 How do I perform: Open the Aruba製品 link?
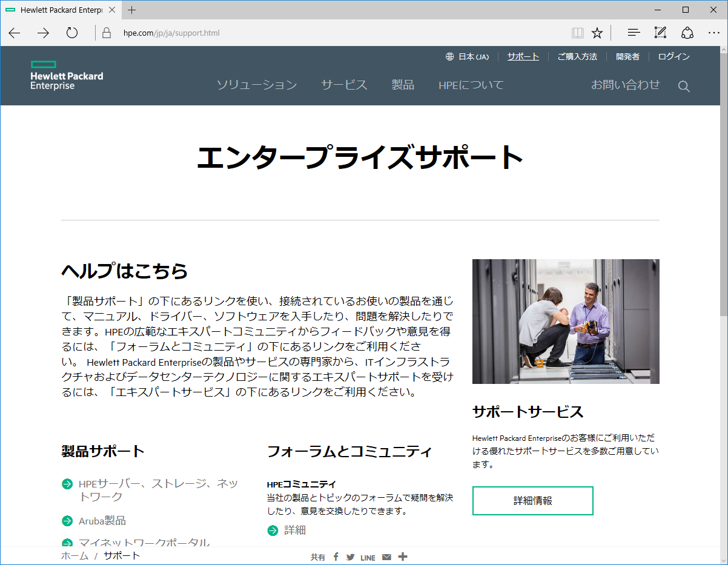(102, 521)
